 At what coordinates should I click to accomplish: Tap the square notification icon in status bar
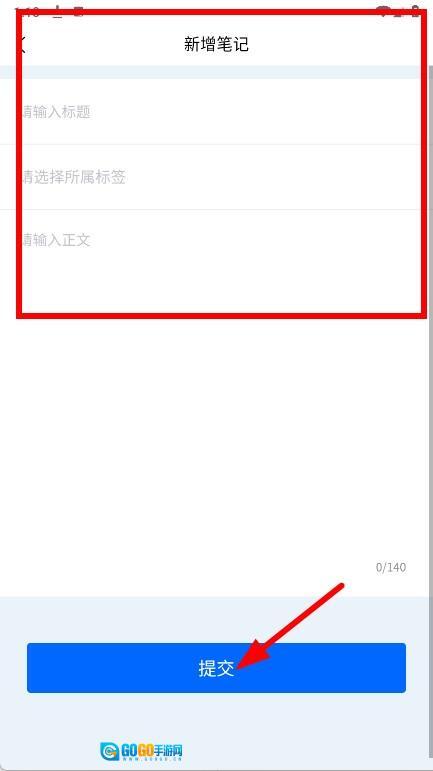[x=78, y=12]
